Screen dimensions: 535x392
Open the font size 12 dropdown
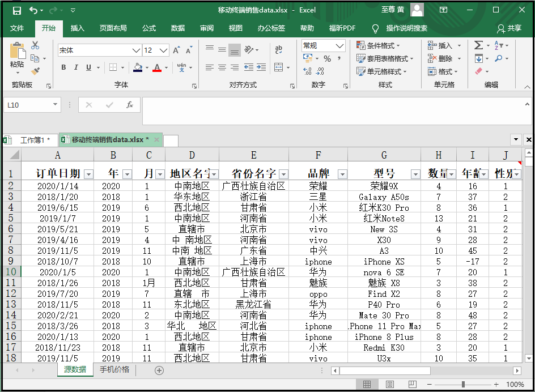coord(163,50)
